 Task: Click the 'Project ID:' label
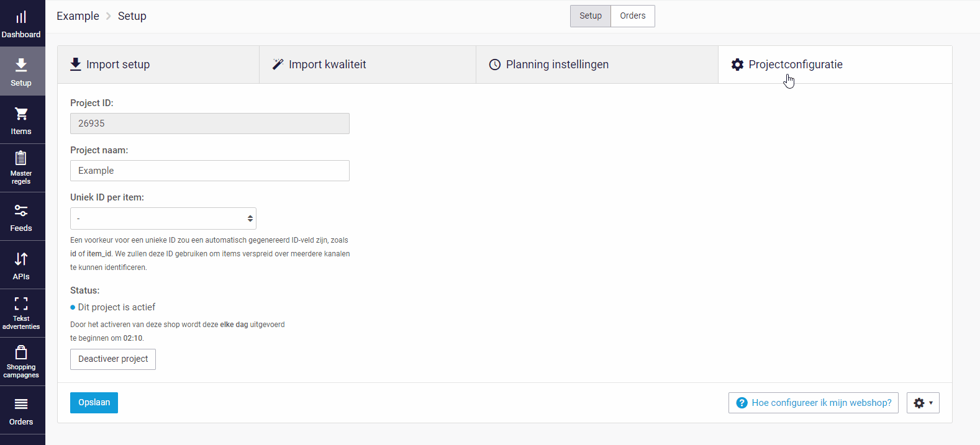click(92, 103)
